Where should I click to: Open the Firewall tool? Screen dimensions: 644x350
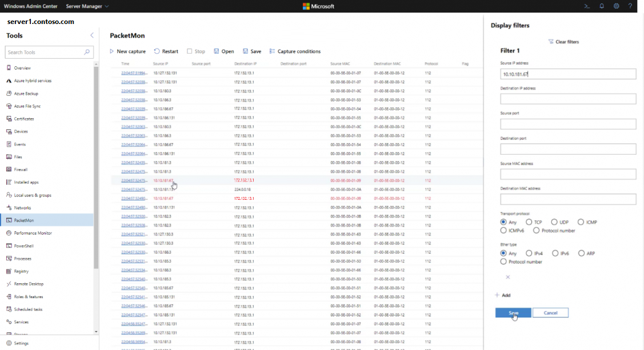(x=21, y=170)
